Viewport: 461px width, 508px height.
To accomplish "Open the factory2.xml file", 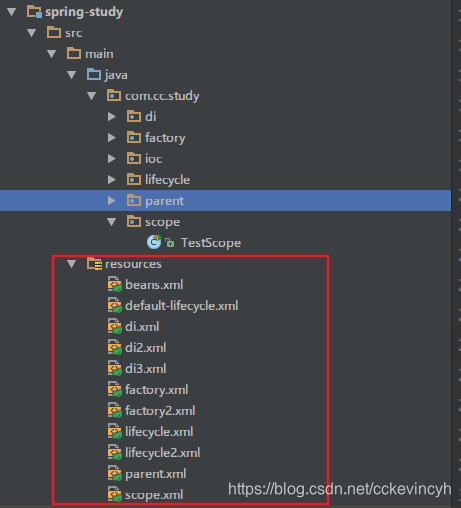I will coord(160,411).
